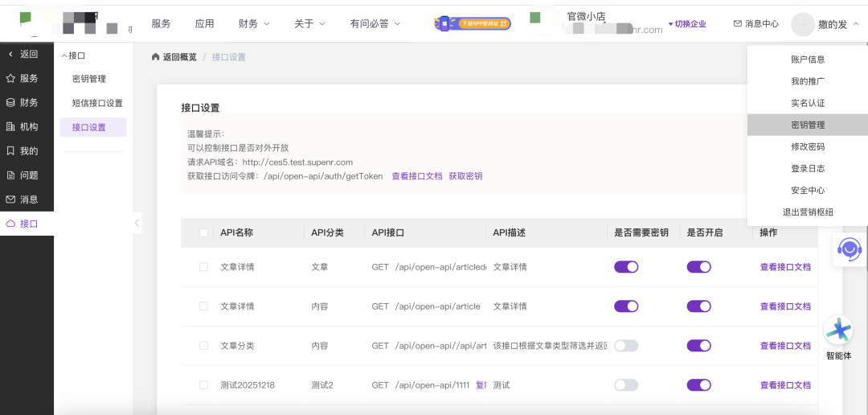Expand the 财务 dropdown in top navigation
The width and height of the screenshot is (868, 415).
coord(254,24)
